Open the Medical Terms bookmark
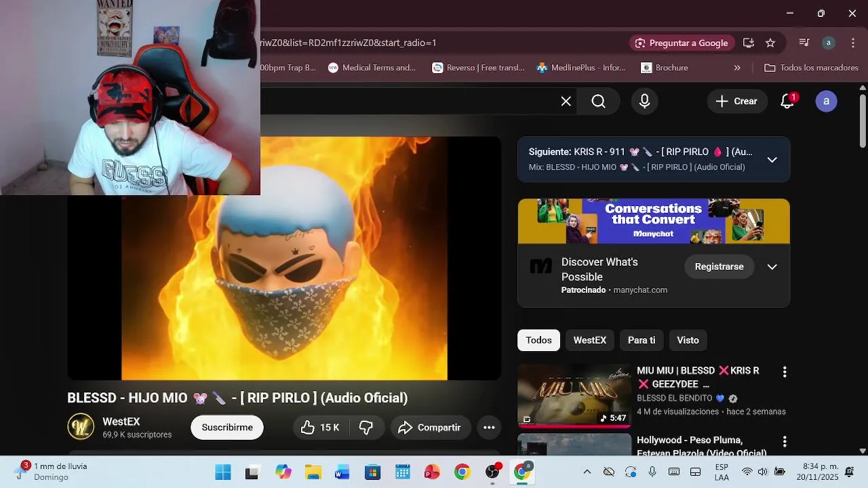The image size is (868, 488). click(x=372, y=68)
